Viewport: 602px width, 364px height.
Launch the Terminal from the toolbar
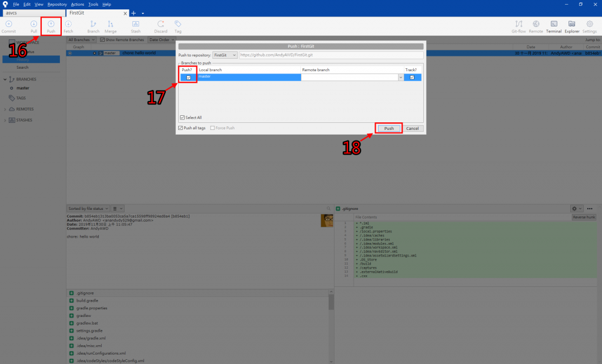(x=554, y=26)
